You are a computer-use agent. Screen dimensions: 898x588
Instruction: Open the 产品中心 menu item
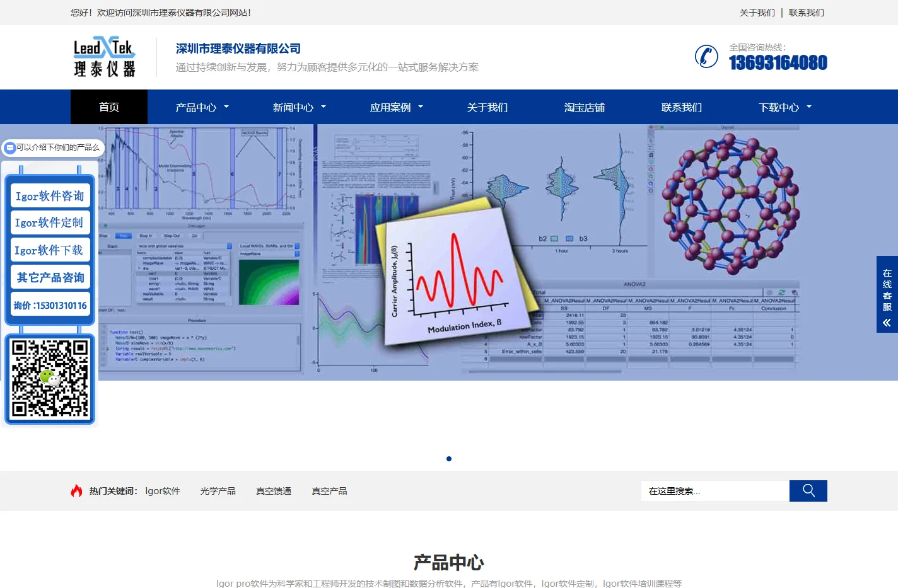click(x=195, y=108)
